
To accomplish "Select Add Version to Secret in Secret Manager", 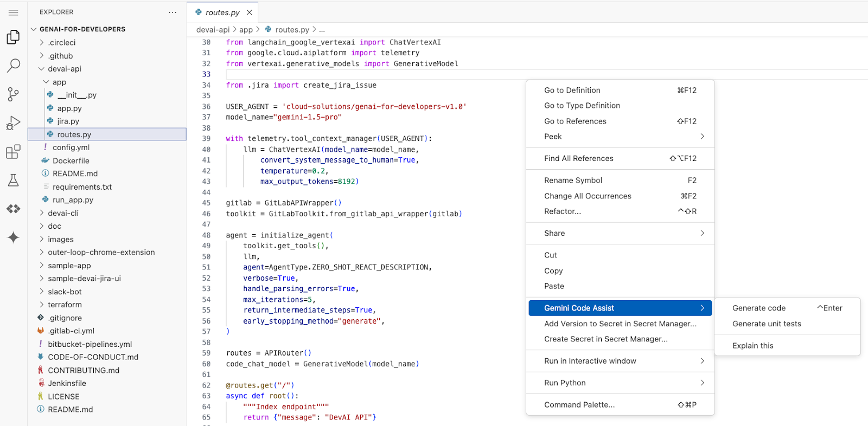I will (620, 324).
